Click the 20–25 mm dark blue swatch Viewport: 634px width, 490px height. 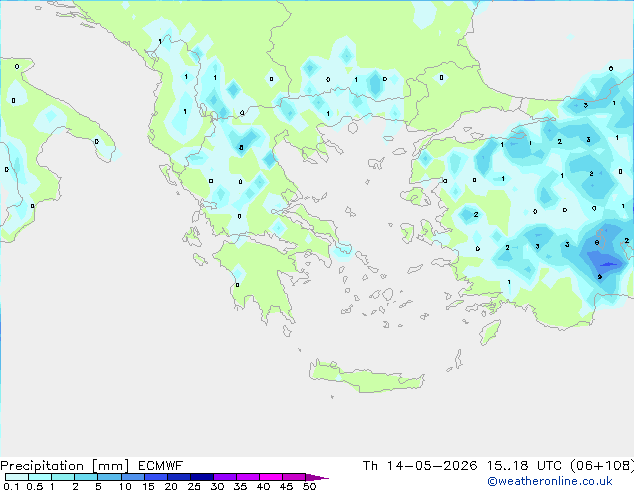[179, 477]
